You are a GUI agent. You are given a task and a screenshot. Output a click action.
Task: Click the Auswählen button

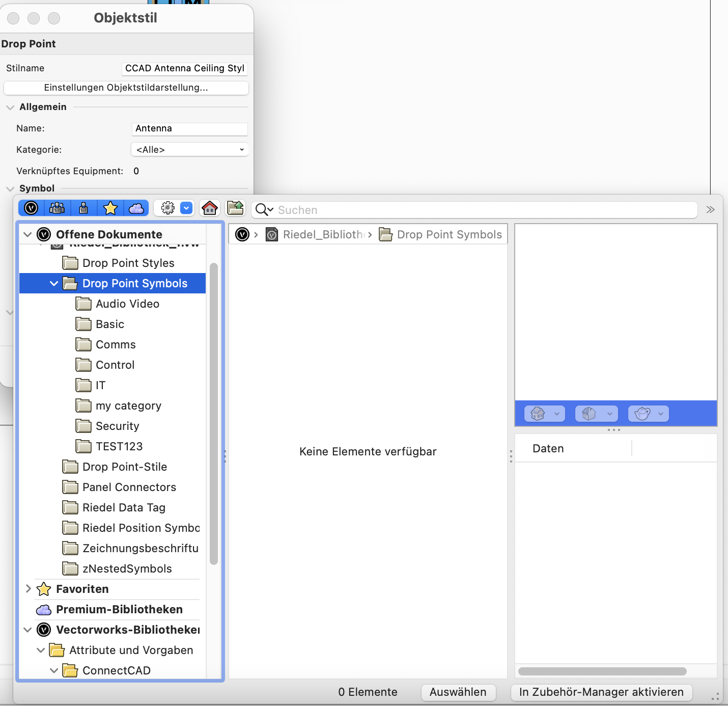458,692
